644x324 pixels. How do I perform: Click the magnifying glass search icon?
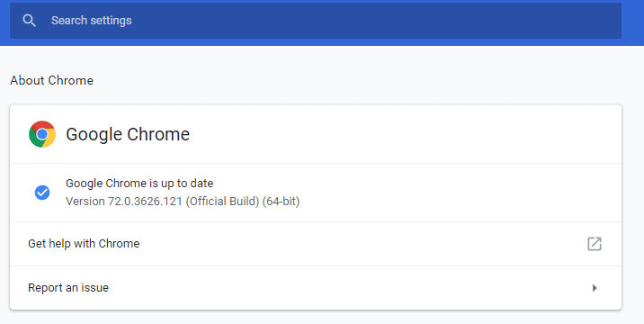tap(29, 21)
